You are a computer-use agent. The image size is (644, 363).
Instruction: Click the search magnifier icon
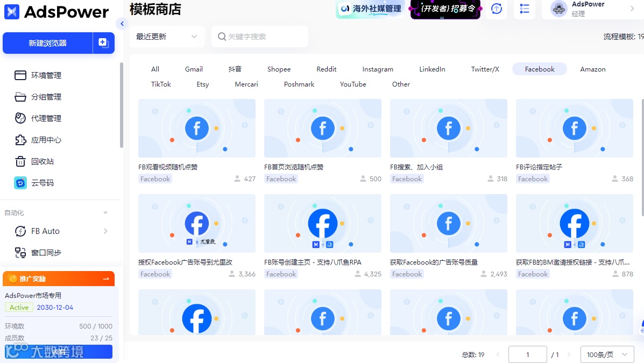(222, 37)
